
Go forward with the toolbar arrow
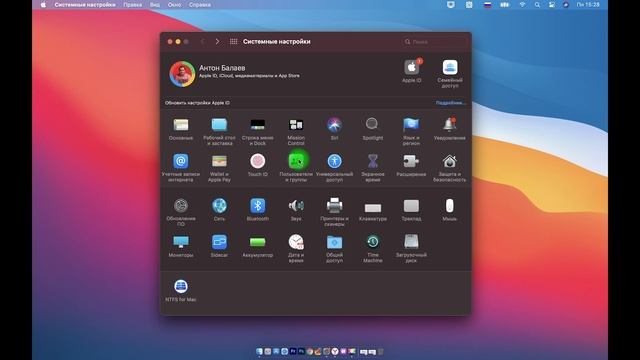click(217, 42)
